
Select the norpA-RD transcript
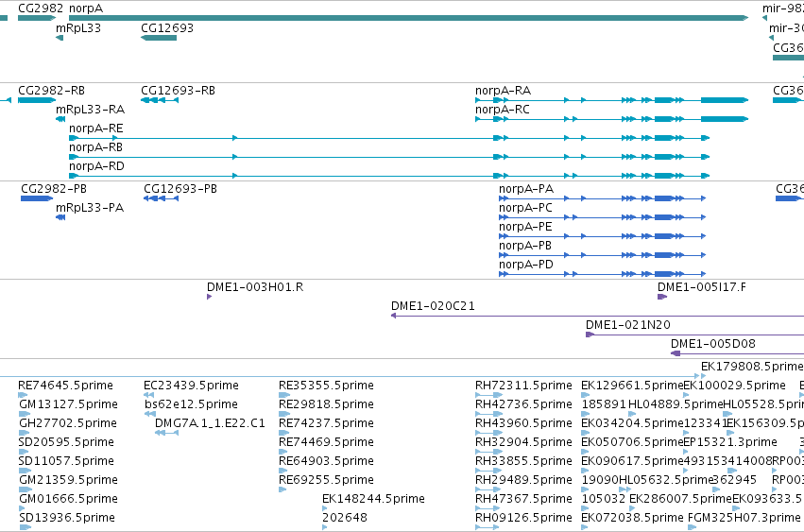coord(389,176)
